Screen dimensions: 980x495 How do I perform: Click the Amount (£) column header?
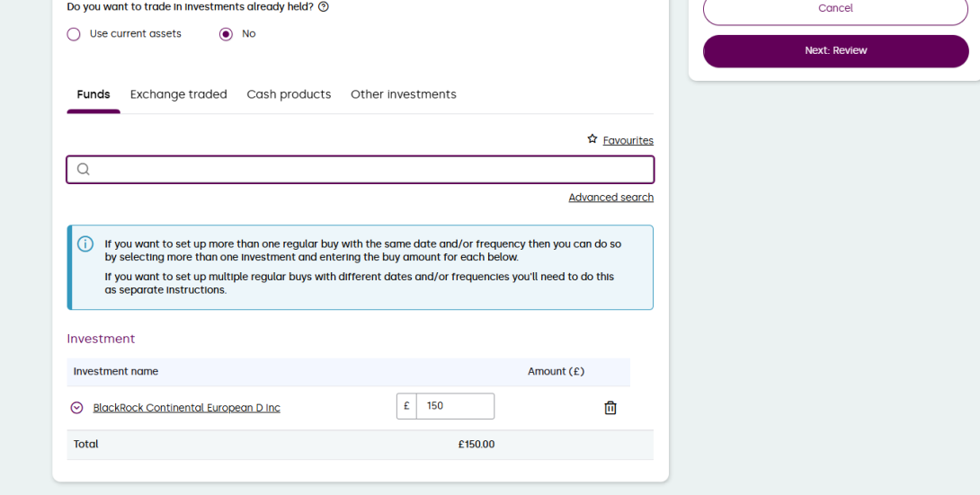(556, 371)
